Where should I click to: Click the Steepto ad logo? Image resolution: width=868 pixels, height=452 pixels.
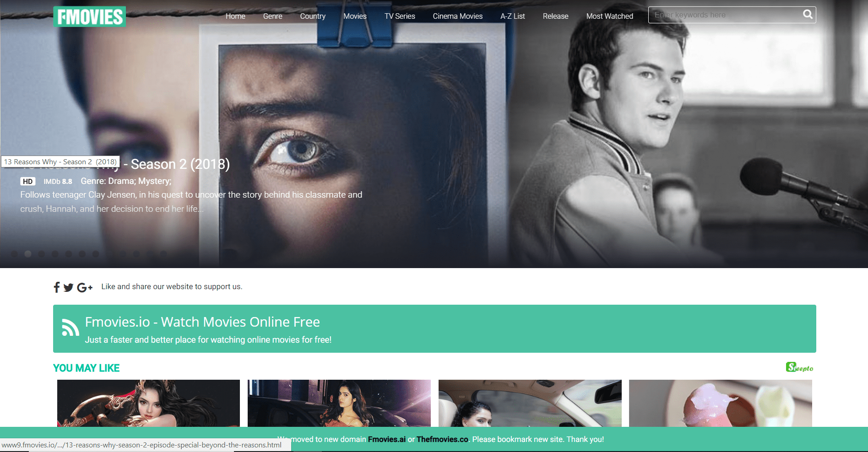coord(799,367)
